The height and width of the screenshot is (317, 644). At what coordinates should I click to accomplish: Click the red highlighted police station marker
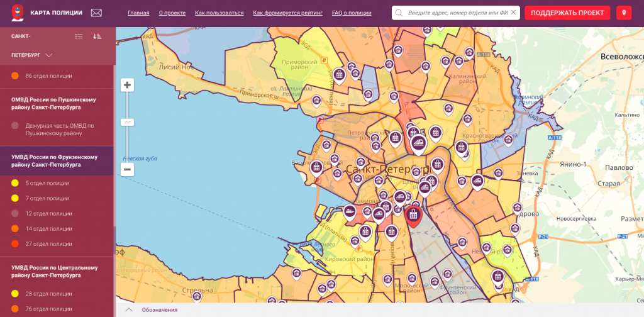(413, 216)
